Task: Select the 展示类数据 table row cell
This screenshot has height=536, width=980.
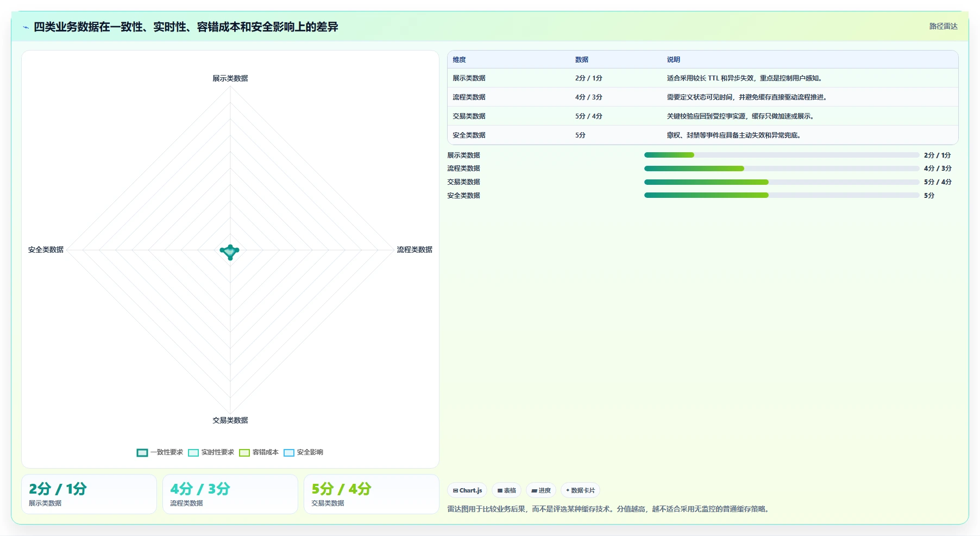Action: pos(469,78)
